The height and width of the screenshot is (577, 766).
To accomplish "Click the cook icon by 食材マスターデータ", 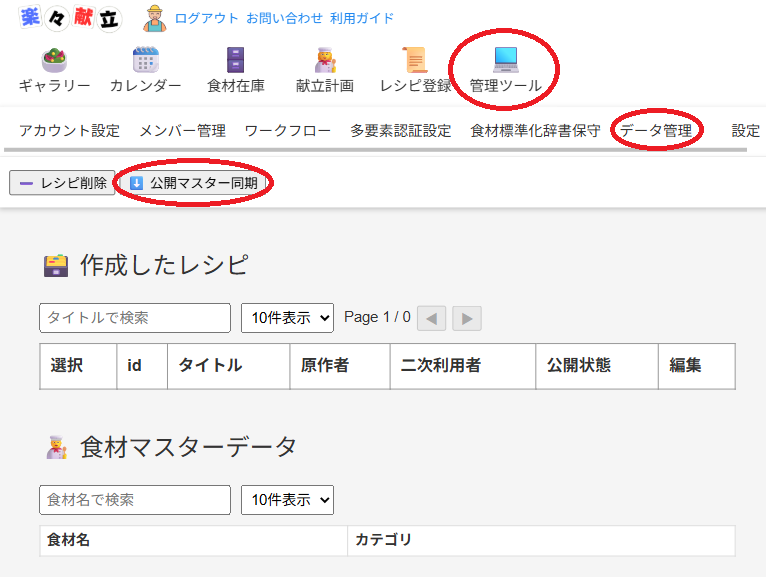I will pyautogui.click(x=56, y=447).
